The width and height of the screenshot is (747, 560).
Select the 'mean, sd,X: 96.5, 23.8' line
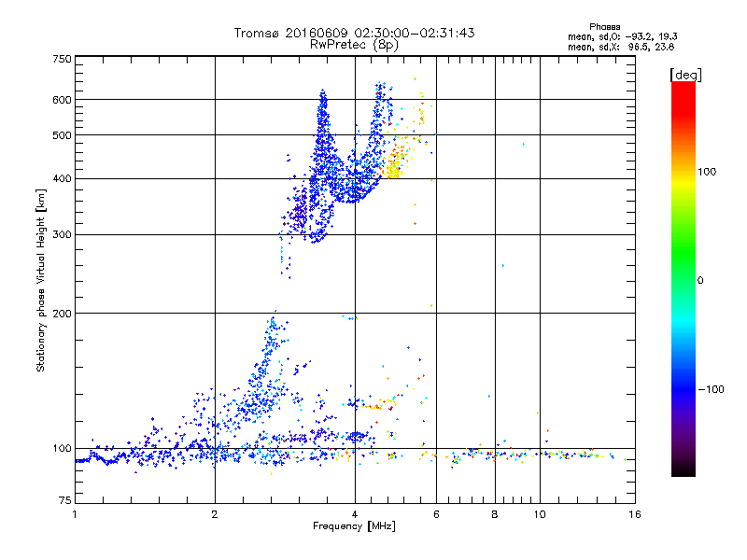point(621,47)
